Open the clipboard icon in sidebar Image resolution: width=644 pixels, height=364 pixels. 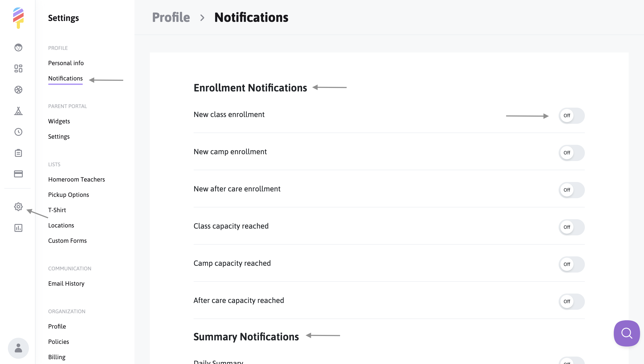[18, 153]
